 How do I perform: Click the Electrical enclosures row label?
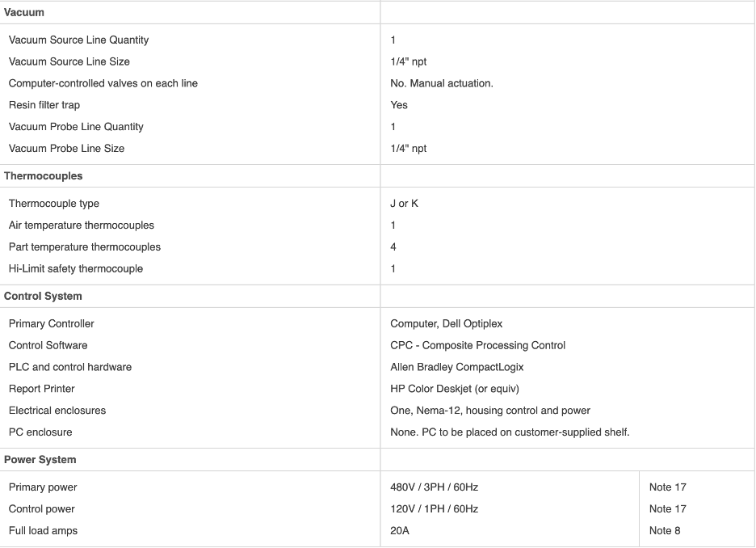coord(57,411)
